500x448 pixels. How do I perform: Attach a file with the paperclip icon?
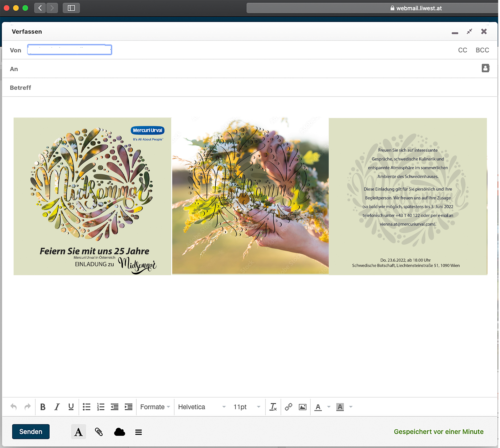pyautogui.click(x=99, y=432)
